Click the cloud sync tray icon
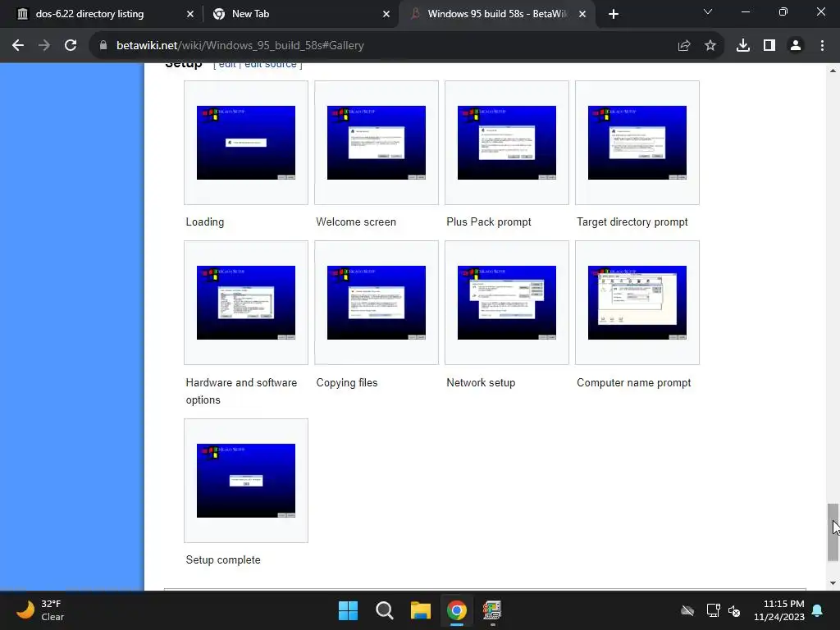Viewport: 840px width, 630px height. coord(687,610)
